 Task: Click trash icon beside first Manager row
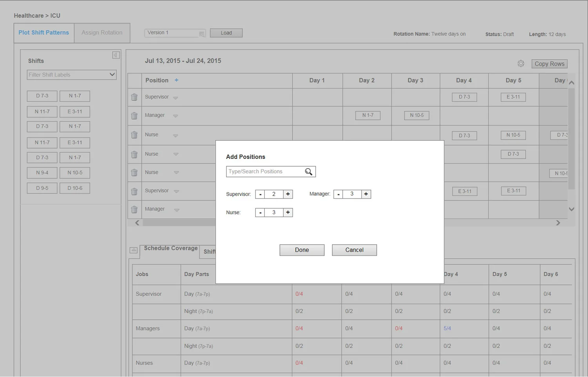134,116
